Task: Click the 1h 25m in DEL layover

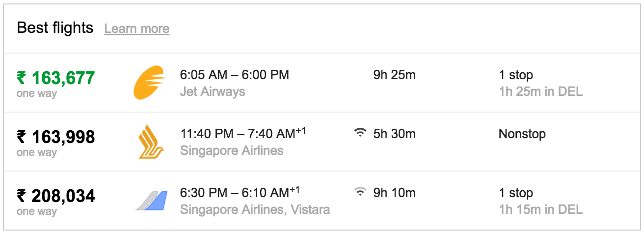Action: coord(541,91)
